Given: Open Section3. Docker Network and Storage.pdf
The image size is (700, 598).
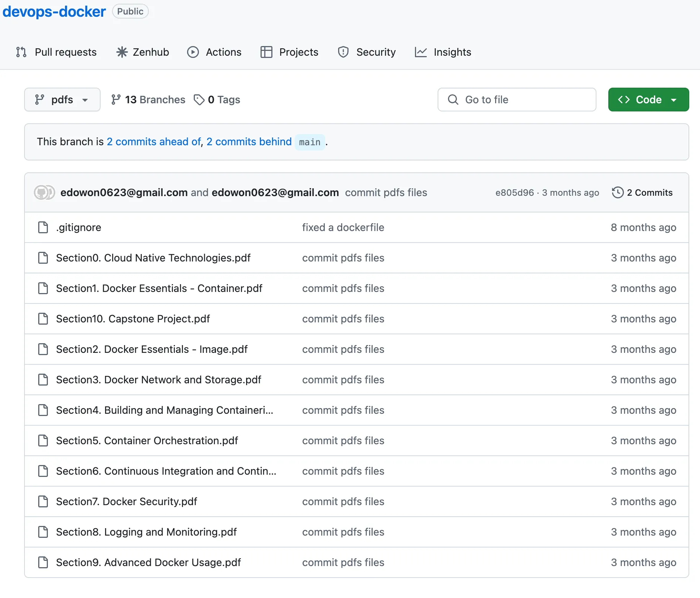Looking at the screenshot, I should (x=158, y=380).
